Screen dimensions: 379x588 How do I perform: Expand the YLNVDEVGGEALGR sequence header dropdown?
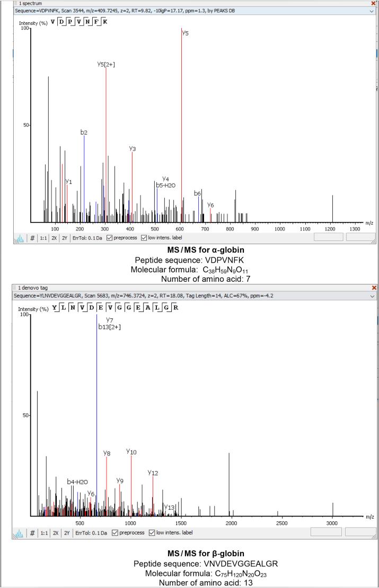(x=372, y=296)
